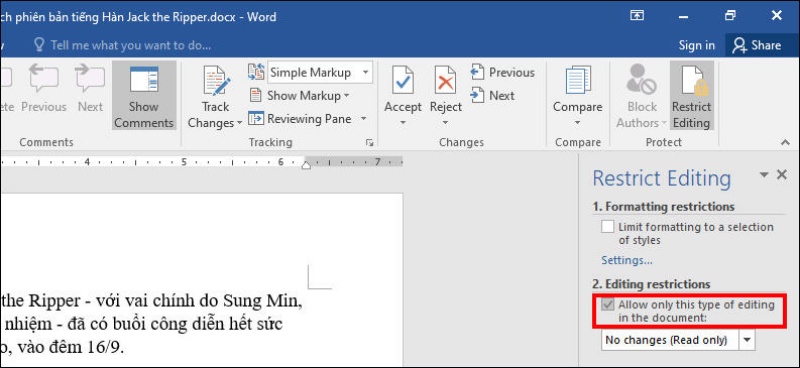Click the Tell me what you want to do box

(x=122, y=45)
